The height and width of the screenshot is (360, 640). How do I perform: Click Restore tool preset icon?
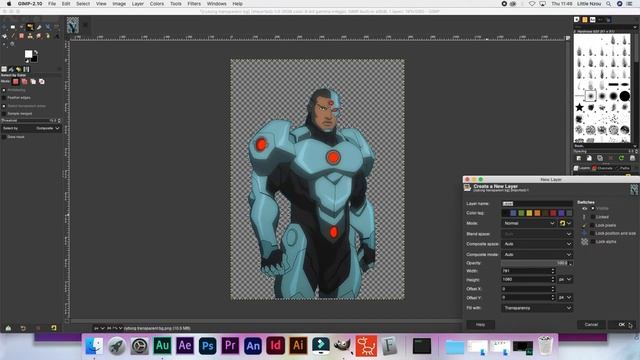(x=23, y=328)
